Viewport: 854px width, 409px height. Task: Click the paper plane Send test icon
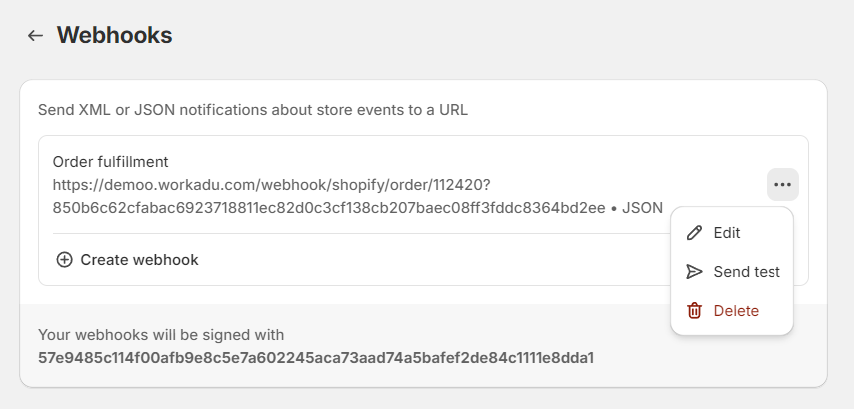pyautogui.click(x=695, y=272)
